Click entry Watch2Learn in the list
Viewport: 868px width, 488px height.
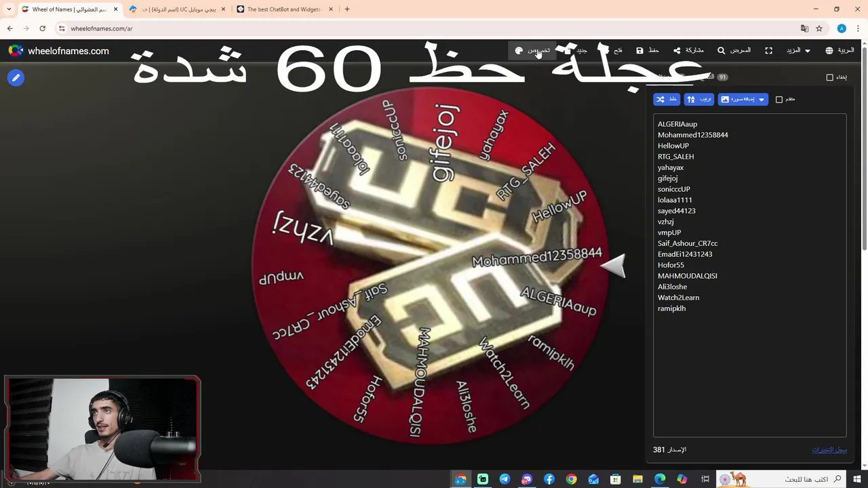(678, 298)
